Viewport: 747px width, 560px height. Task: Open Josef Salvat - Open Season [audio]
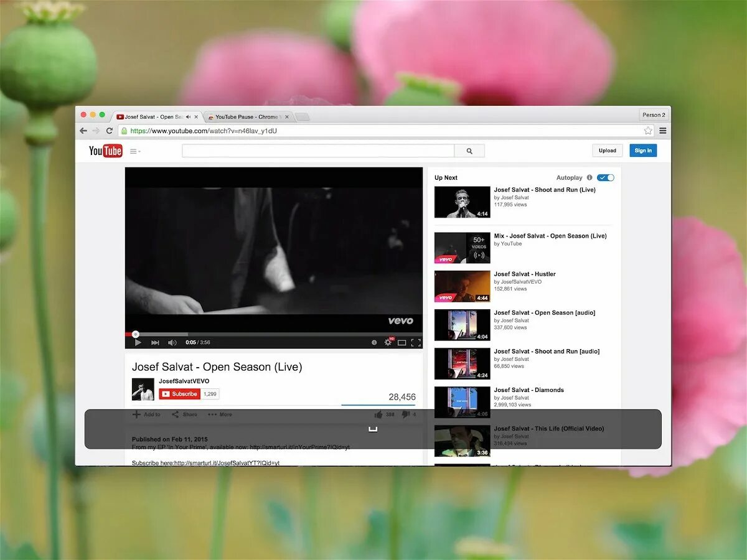[545, 313]
